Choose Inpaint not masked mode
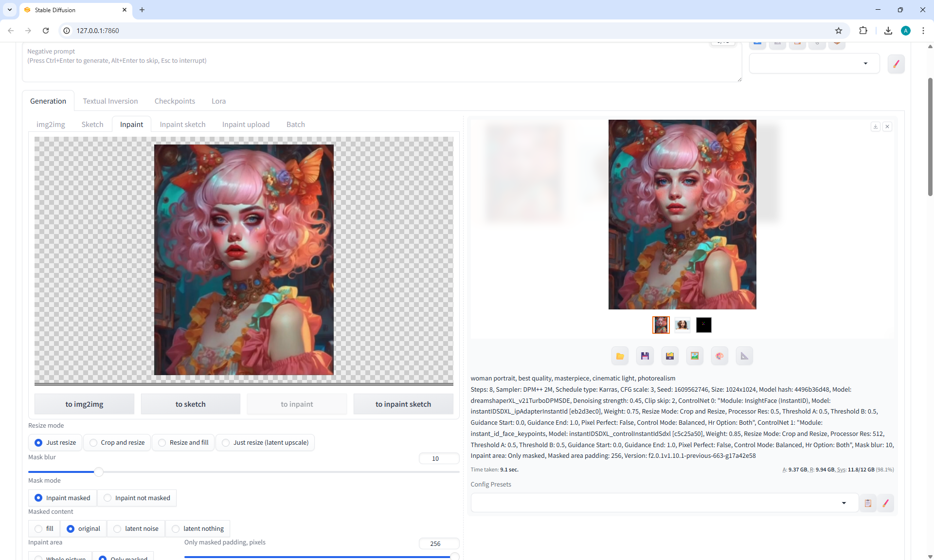This screenshot has height=560, width=934. click(x=137, y=498)
